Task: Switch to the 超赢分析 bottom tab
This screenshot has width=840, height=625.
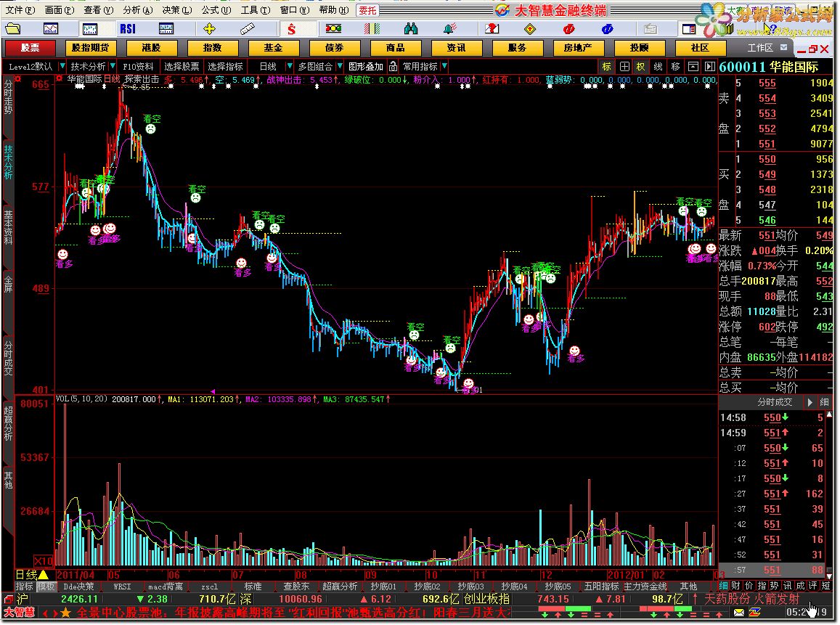Action: (x=340, y=587)
